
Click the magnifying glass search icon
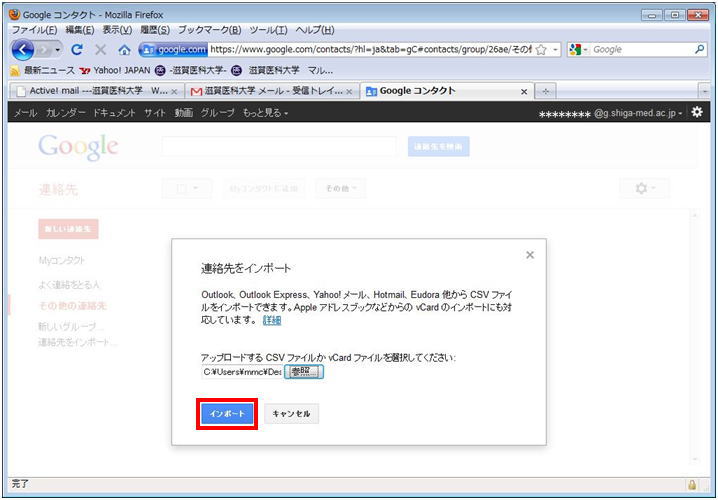(x=700, y=49)
